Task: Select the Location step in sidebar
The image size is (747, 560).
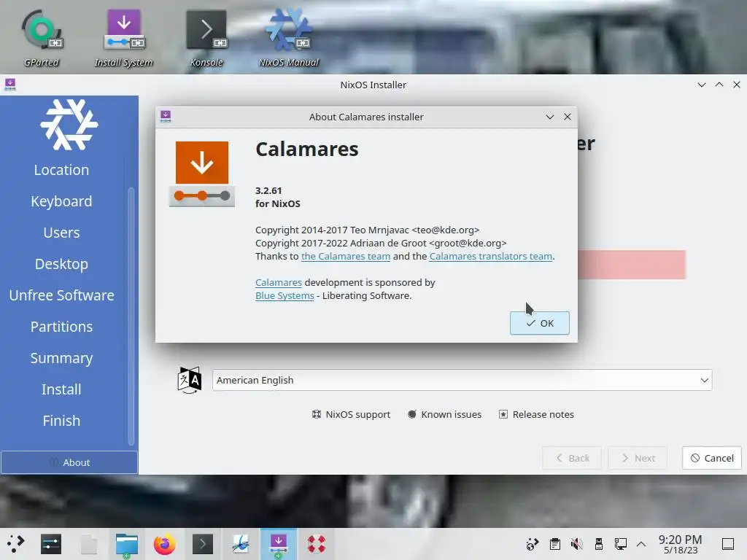Action: 61,170
